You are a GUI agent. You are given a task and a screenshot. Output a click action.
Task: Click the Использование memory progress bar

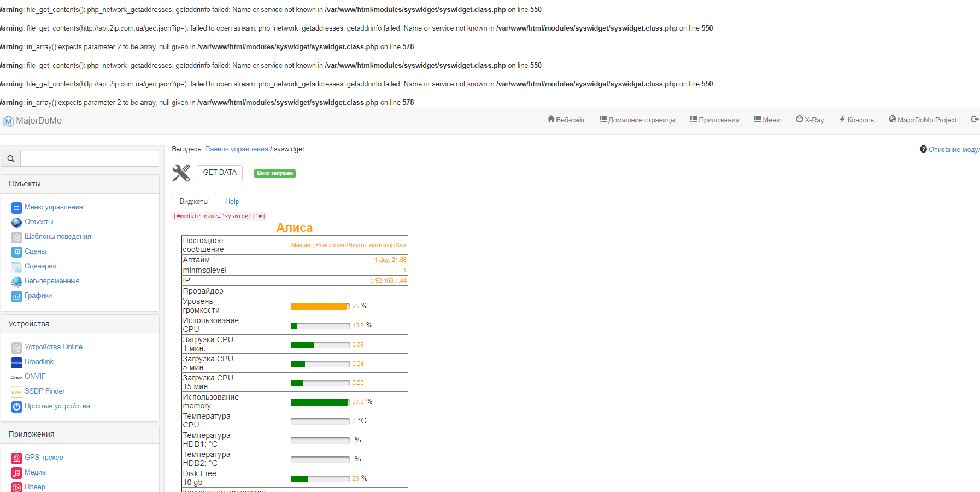coord(320,402)
